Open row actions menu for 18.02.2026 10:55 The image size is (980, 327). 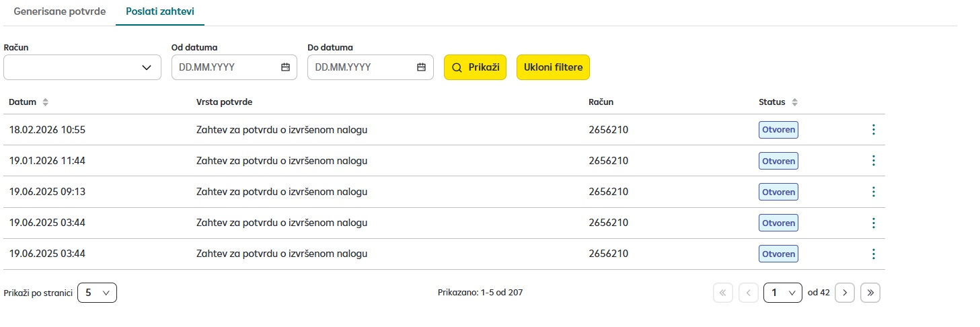[x=873, y=130]
